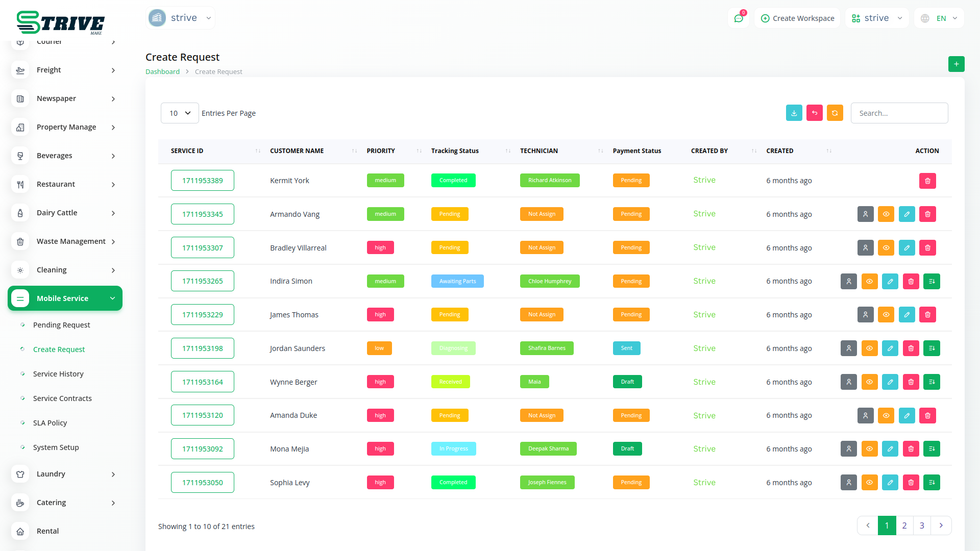The height and width of the screenshot is (551, 980).
Task: Click the orange refresh icon near search
Action: pos(835,113)
